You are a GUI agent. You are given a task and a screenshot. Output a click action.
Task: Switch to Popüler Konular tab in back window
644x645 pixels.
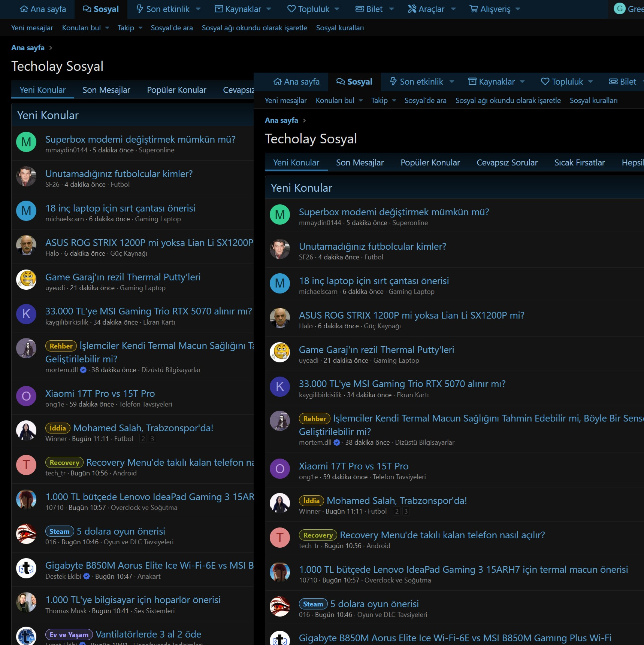tap(176, 90)
